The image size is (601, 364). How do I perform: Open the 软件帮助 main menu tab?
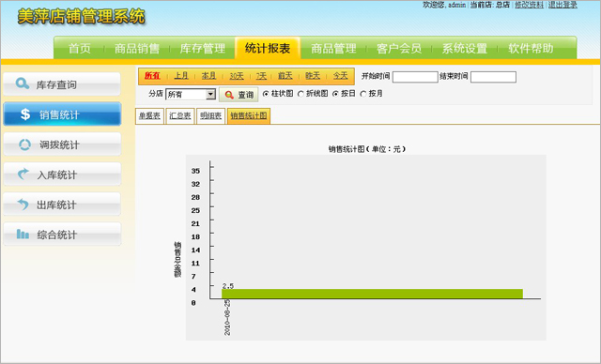pyautogui.click(x=531, y=49)
